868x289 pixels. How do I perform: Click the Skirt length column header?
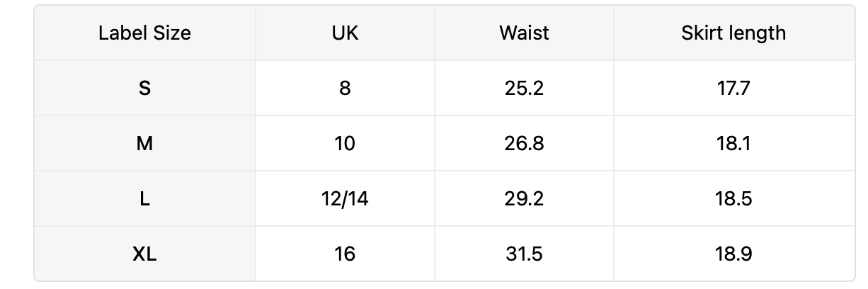click(x=734, y=33)
